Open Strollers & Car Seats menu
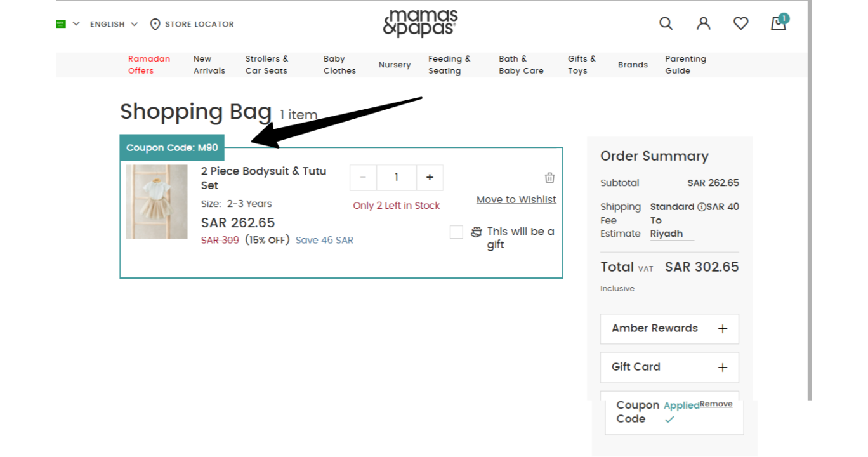 [x=266, y=65]
